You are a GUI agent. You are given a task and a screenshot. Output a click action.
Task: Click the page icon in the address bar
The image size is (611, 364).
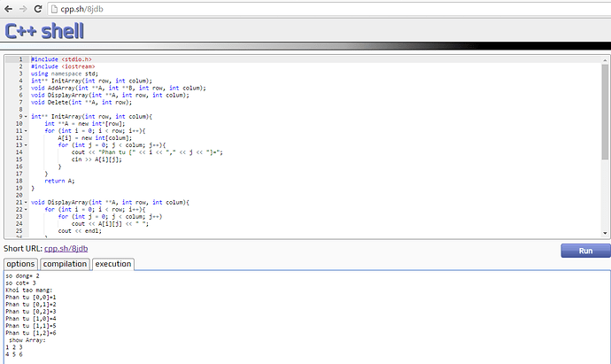click(53, 7)
